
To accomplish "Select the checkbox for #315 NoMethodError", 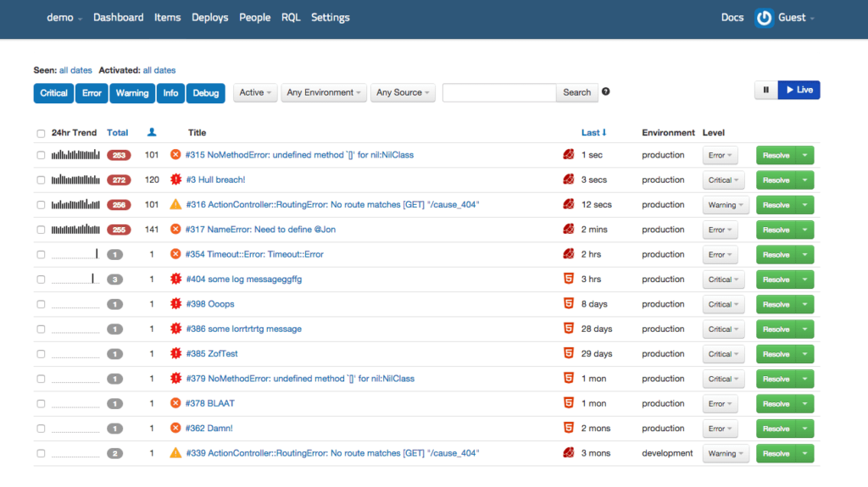I will pos(41,155).
